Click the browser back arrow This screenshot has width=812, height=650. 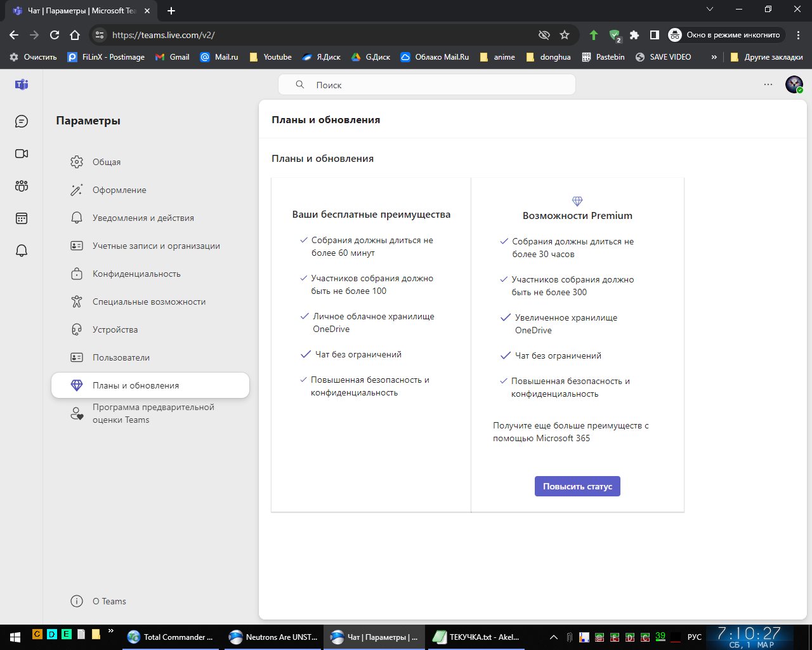(x=14, y=35)
